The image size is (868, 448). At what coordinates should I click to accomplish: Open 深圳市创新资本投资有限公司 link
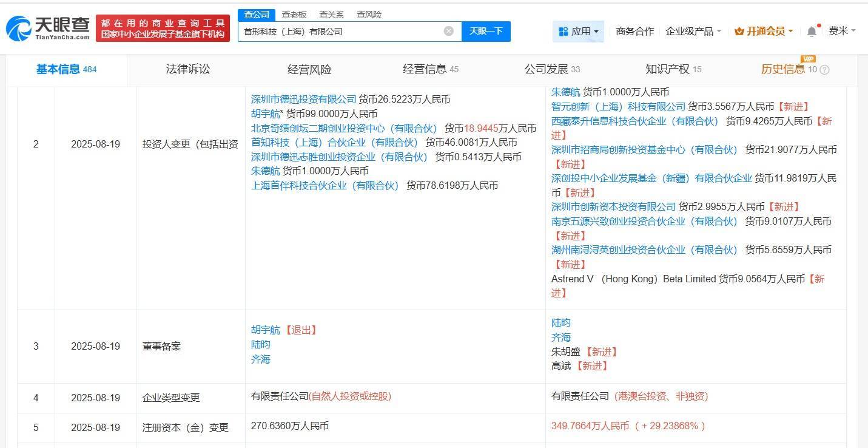pyautogui.click(x=613, y=207)
